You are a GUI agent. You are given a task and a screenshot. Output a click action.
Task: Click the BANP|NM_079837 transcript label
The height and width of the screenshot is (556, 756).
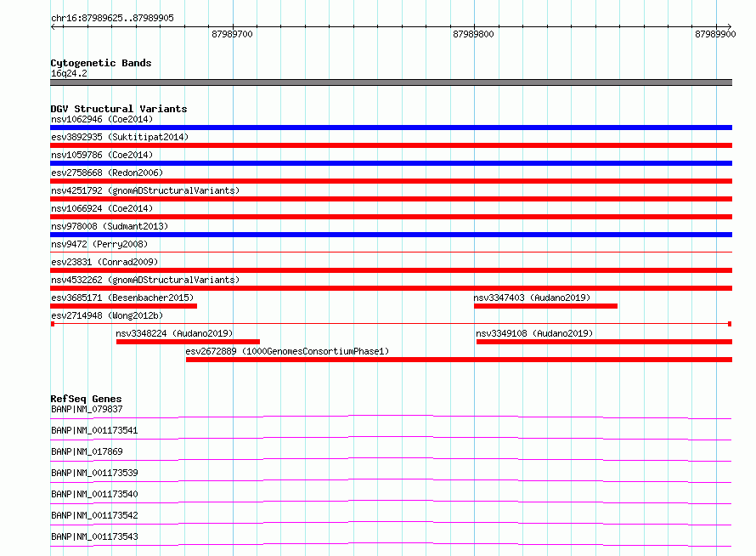[x=87, y=409]
